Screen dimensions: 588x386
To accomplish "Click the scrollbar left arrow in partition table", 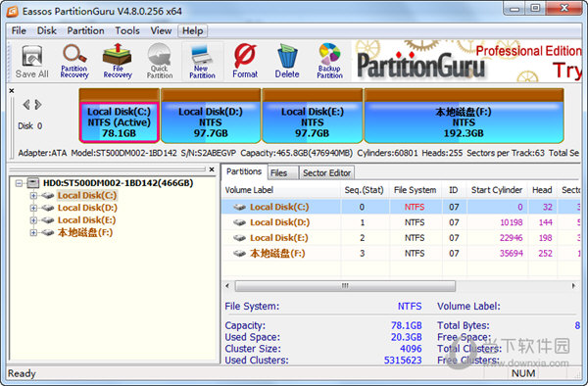I will (x=227, y=286).
